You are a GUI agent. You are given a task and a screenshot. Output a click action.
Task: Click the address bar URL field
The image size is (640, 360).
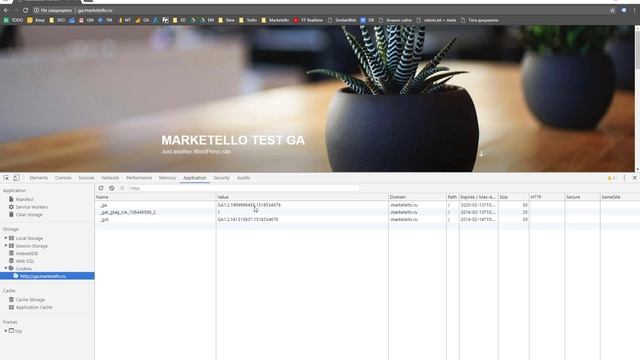318,10
